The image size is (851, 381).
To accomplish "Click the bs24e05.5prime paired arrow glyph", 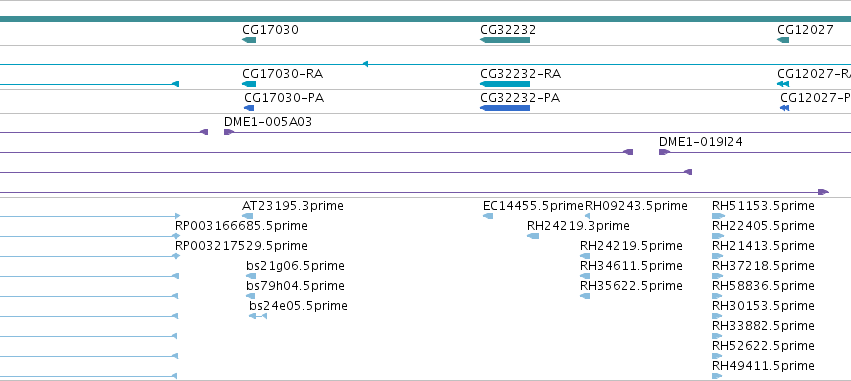I will [x=258, y=316].
